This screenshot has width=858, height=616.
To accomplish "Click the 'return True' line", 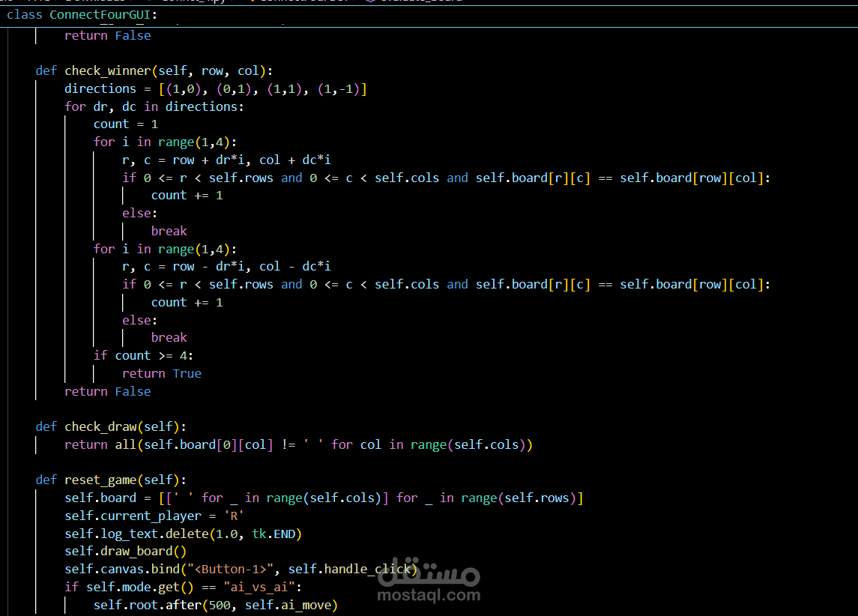I will coord(162,374).
